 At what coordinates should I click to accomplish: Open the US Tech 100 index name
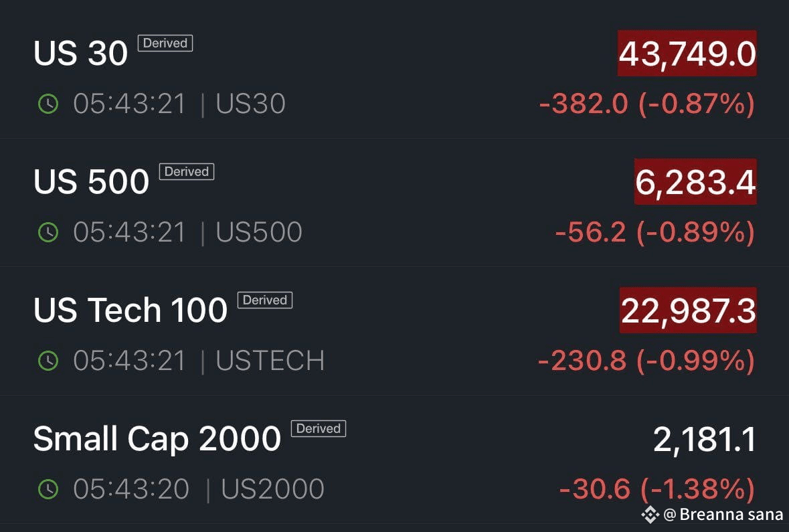[x=130, y=311]
